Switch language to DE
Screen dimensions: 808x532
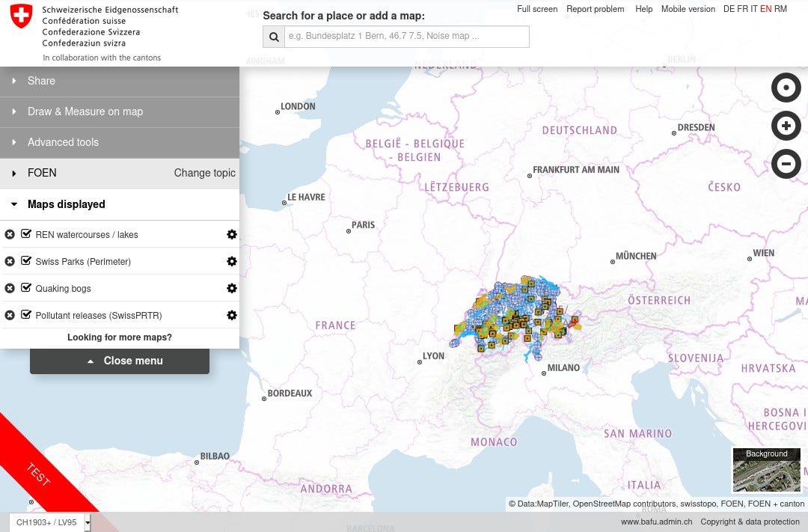pyautogui.click(x=729, y=9)
